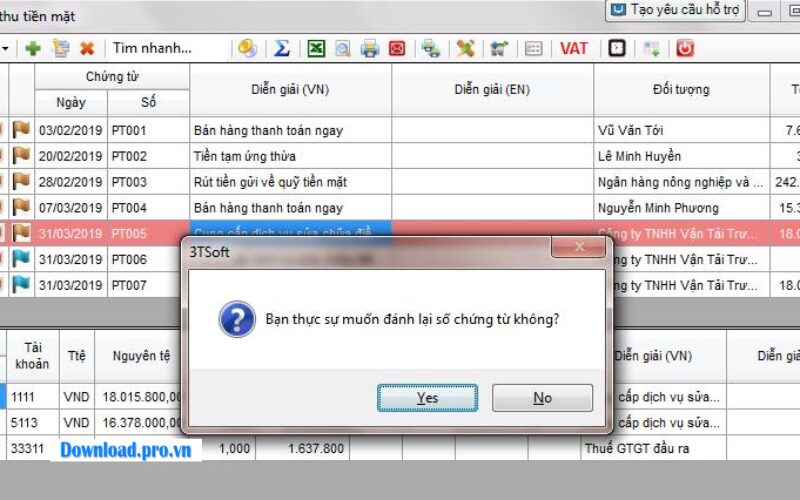Click the cart transfer toolbar icon
The width and height of the screenshot is (800, 500).
click(499, 48)
